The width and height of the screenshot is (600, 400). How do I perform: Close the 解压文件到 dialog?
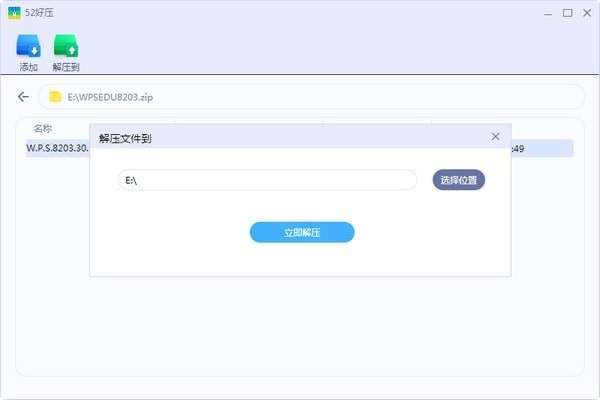click(495, 137)
